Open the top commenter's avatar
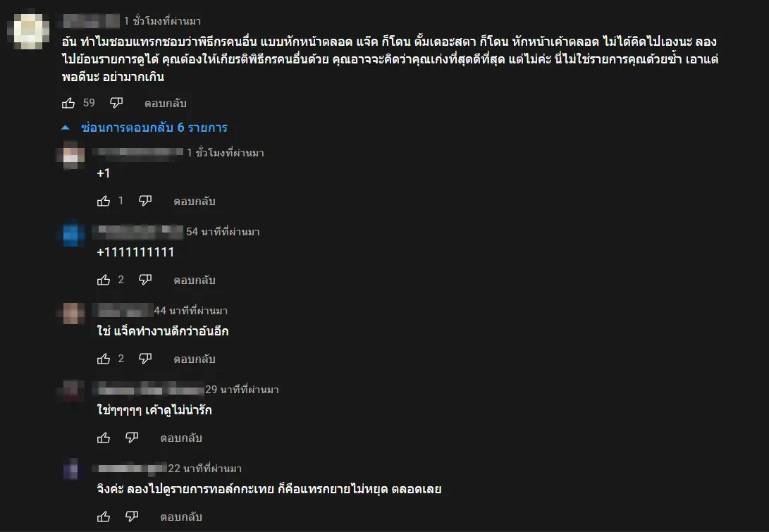 click(x=30, y=31)
